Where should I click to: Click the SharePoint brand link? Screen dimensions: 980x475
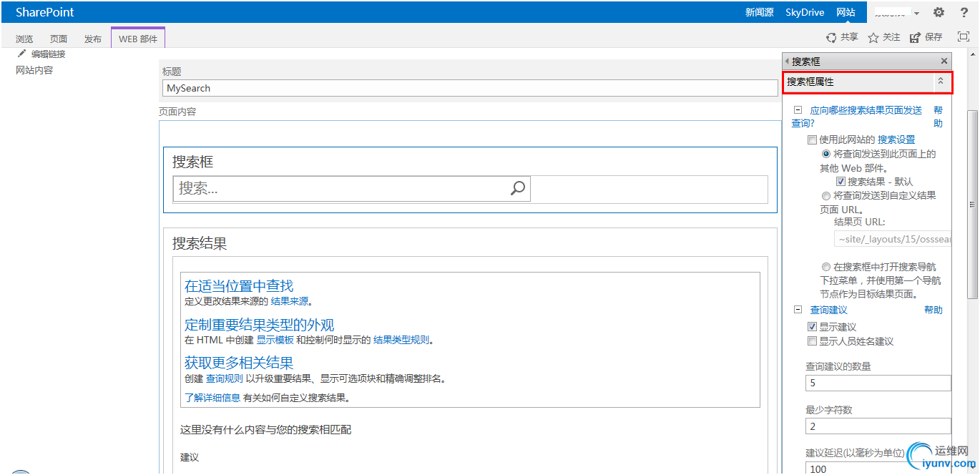click(45, 12)
